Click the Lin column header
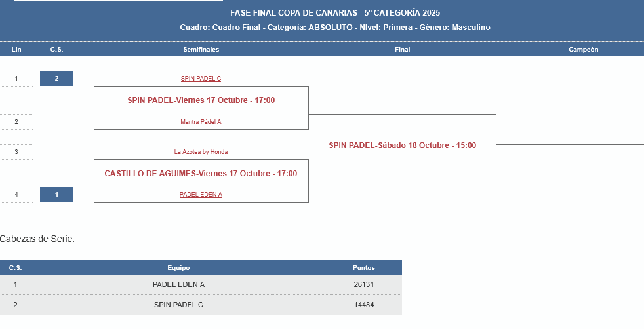The image size is (644, 329). [16, 50]
